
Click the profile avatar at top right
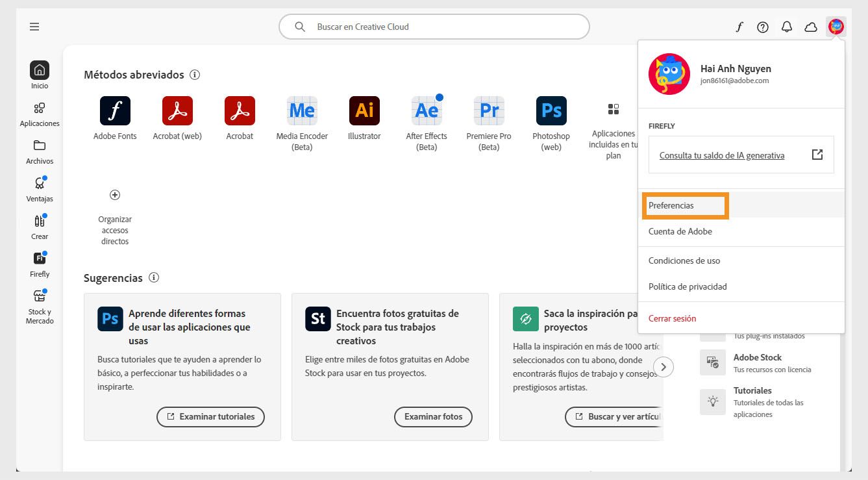pos(836,27)
